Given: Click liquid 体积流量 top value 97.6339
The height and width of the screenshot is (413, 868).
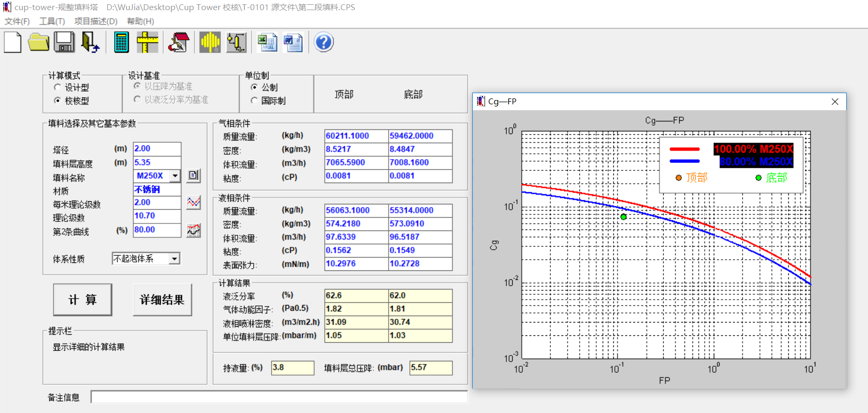Looking at the screenshot, I should [356, 237].
